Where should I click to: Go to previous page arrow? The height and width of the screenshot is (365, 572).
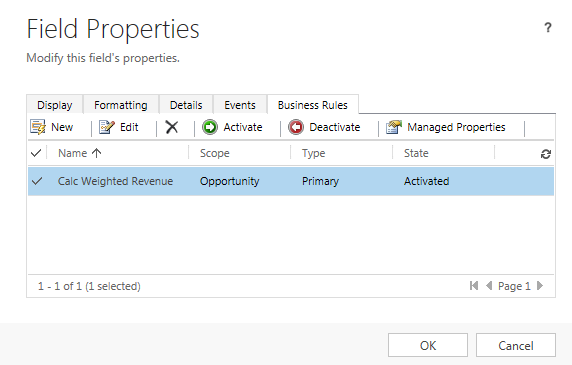pos(489,286)
